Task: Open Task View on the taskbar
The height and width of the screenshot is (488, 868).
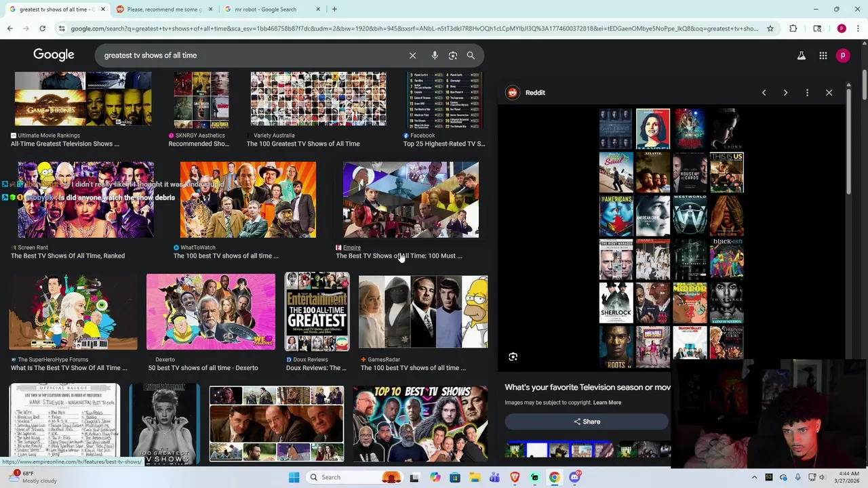Action: coord(414,477)
